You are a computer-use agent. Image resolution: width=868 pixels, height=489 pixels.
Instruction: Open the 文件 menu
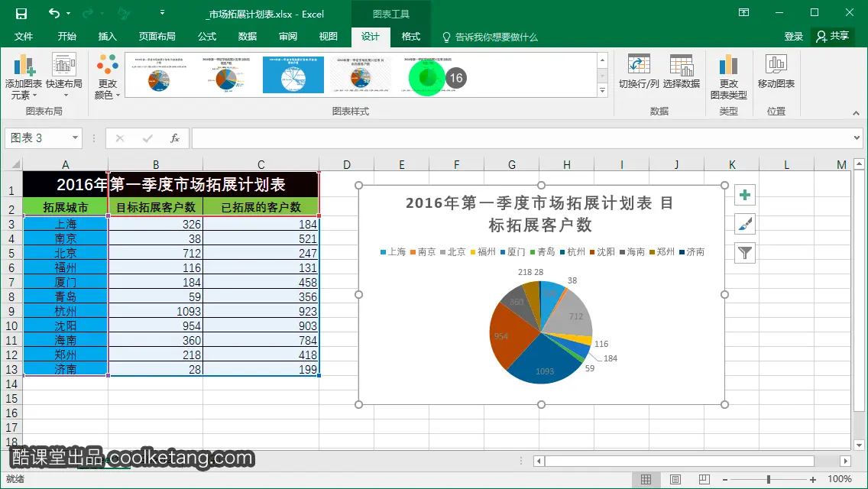[23, 37]
